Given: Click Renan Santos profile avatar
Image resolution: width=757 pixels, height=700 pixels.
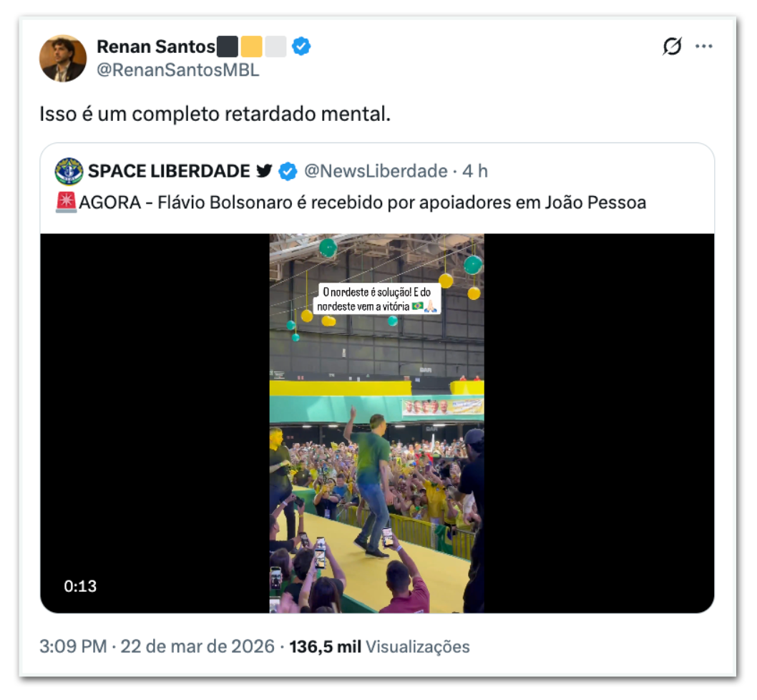Looking at the screenshot, I should point(63,58).
